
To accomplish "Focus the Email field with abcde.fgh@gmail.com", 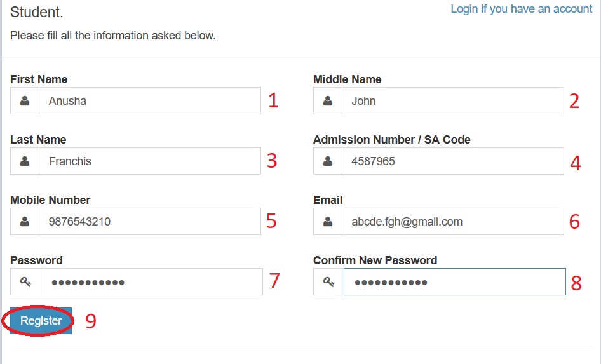I will 452,222.
